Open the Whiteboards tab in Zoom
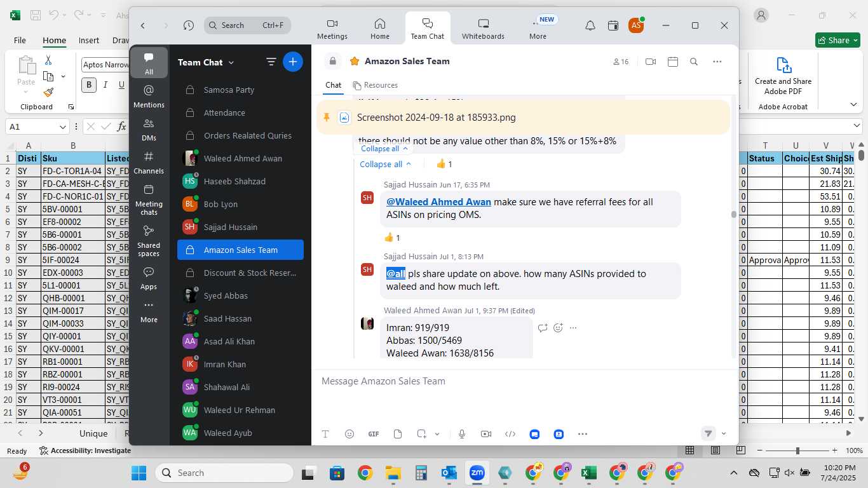Image resolution: width=868 pixels, height=488 pixels. [483, 29]
